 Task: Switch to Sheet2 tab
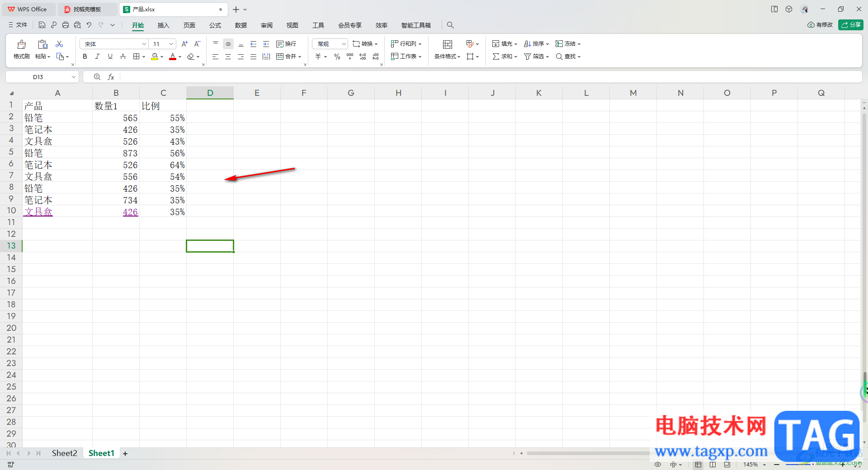(64, 453)
